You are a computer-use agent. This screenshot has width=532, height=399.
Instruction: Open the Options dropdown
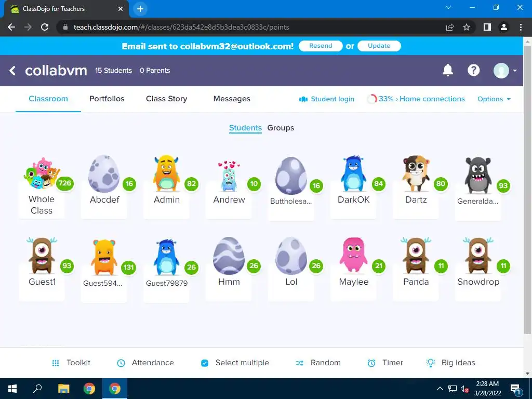tap(494, 99)
